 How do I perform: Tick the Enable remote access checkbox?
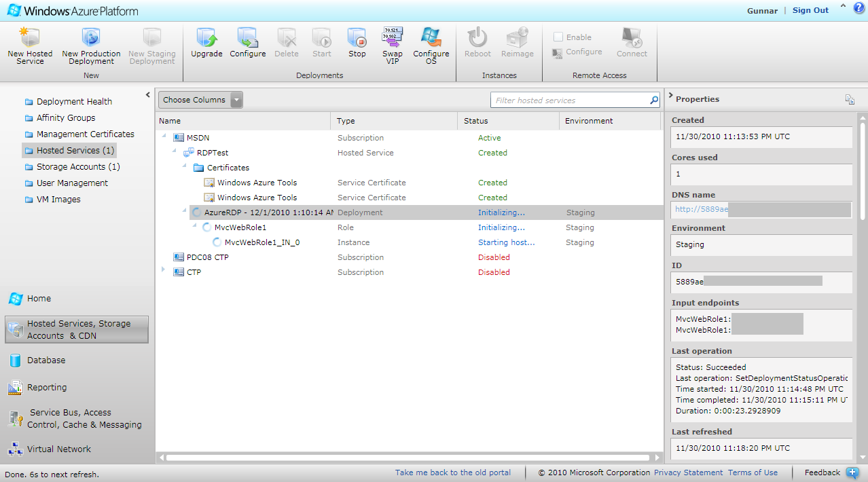pyautogui.click(x=558, y=37)
